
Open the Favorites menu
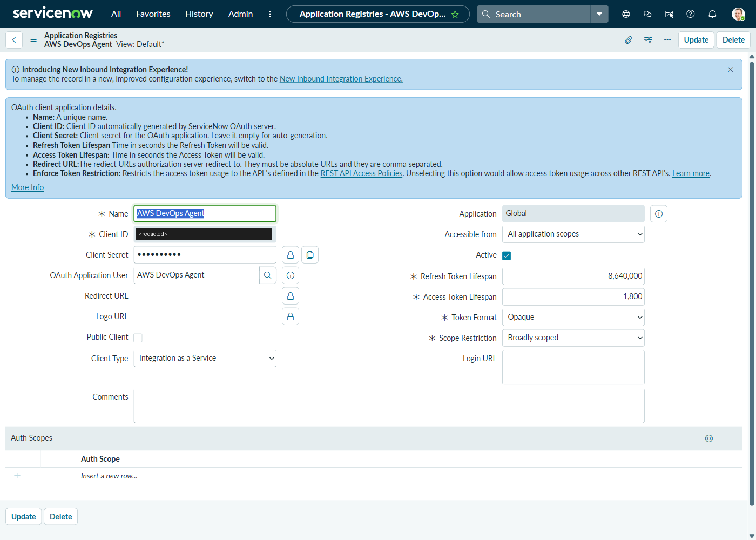(153, 14)
